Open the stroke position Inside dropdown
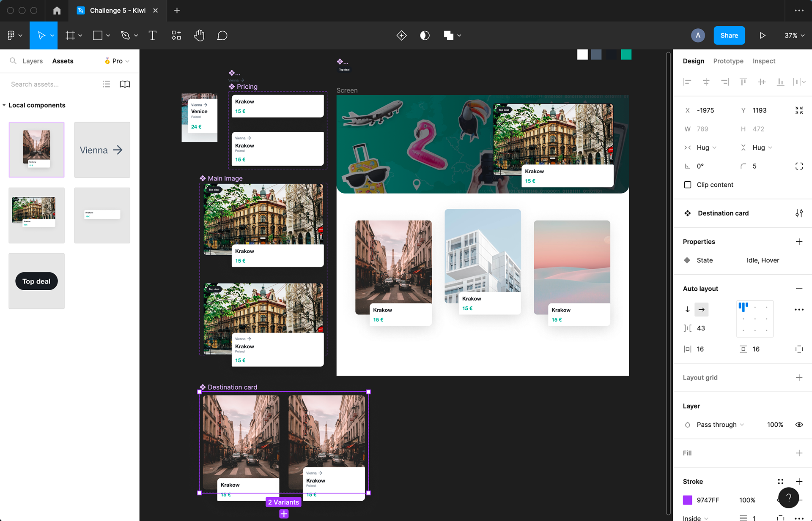Image resolution: width=812 pixels, height=521 pixels. coord(696,518)
